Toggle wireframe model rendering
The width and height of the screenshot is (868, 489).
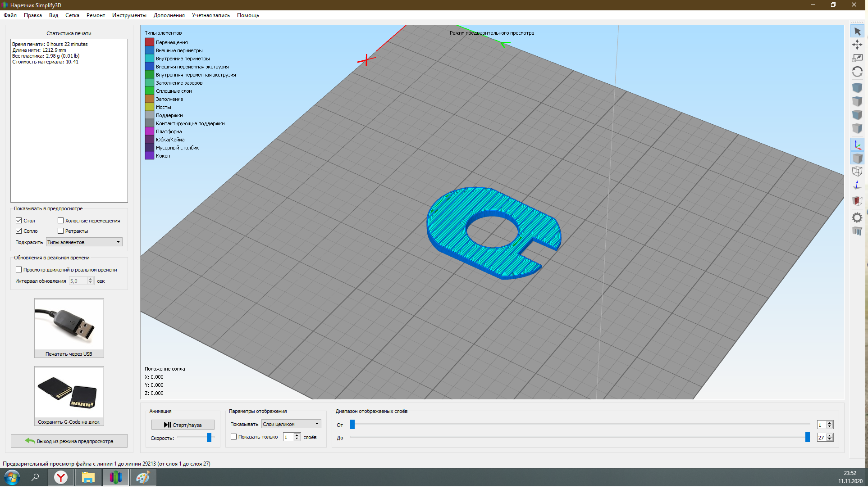857,172
